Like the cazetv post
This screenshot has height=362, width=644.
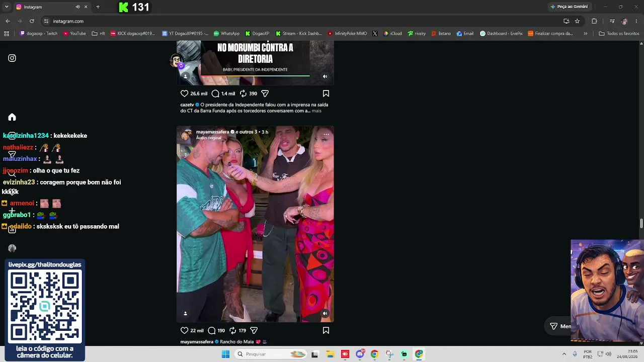pos(184,94)
